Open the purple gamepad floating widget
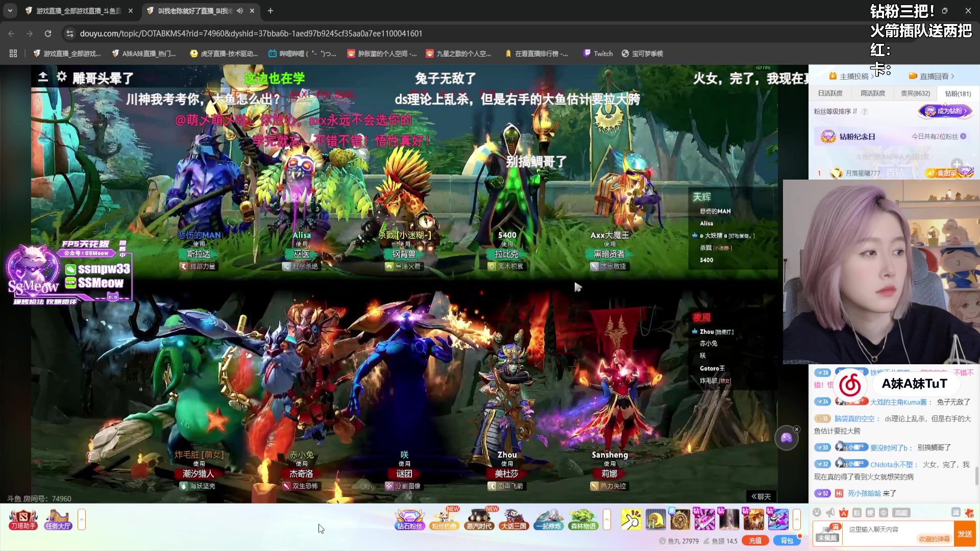 [x=786, y=438]
